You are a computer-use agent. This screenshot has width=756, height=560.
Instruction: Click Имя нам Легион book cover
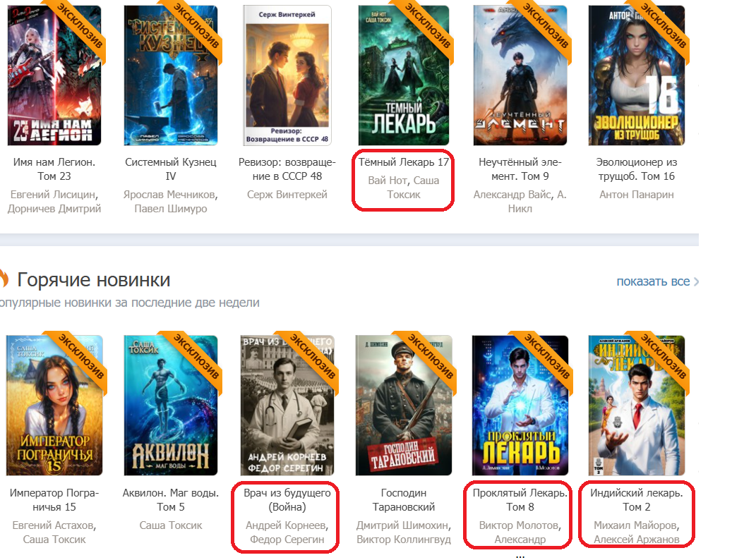click(x=54, y=75)
